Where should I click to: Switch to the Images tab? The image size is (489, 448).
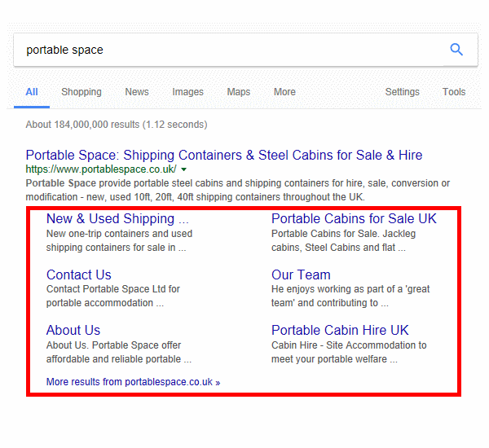pyautogui.click(x=187, y=92)
